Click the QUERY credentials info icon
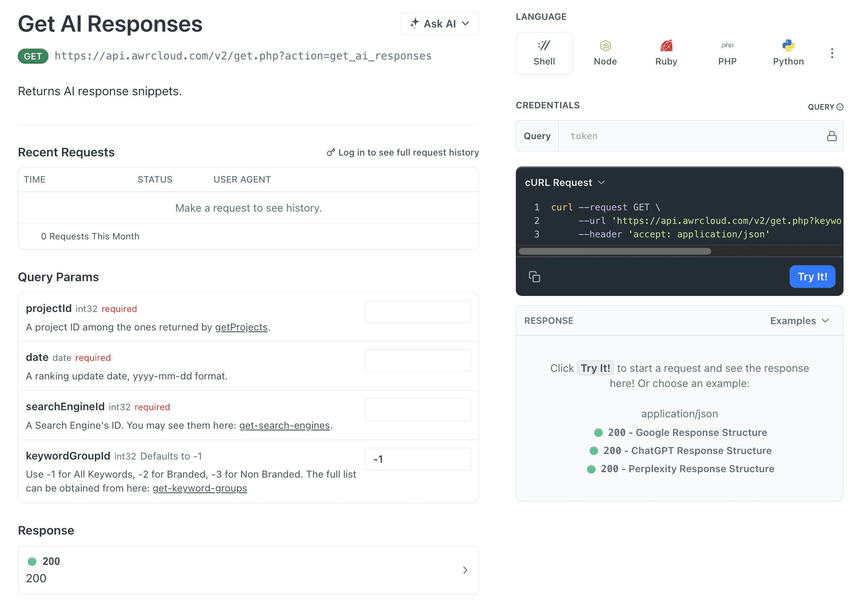The width and height of the screenshot is (868, 602). point(841,107)
